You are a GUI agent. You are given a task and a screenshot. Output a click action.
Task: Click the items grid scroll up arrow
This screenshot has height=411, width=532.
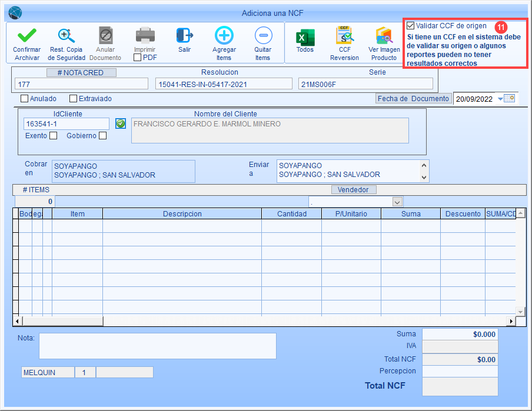[520, 213]
